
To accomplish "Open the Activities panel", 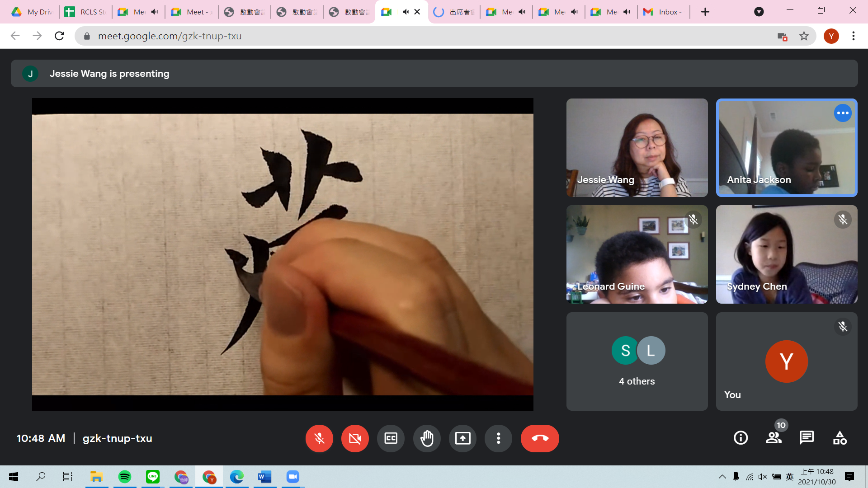I will (x=840, y=438).
